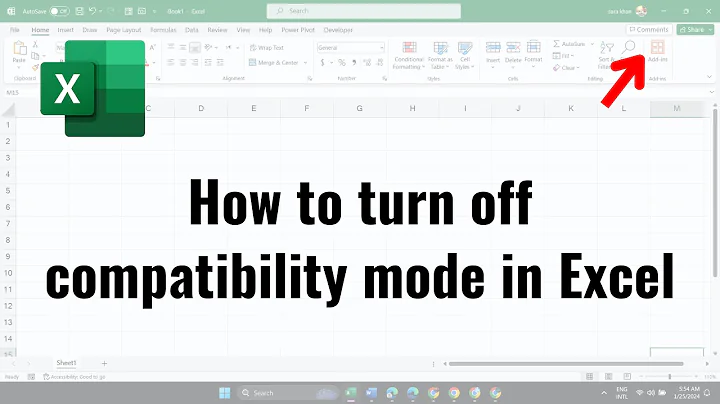Viewport: 720px width, 404px height.
Task: Click the Accounting dollar format icon
Action: tap(323, 62)
